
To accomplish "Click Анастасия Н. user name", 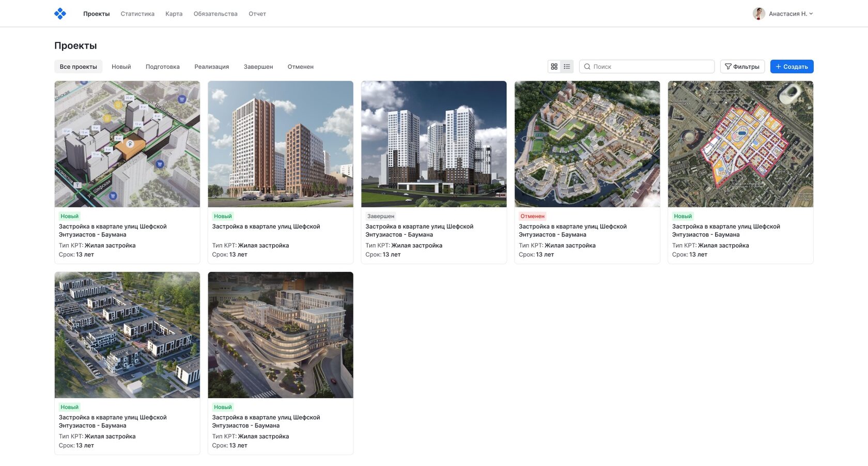I will [x=788, y=14].
